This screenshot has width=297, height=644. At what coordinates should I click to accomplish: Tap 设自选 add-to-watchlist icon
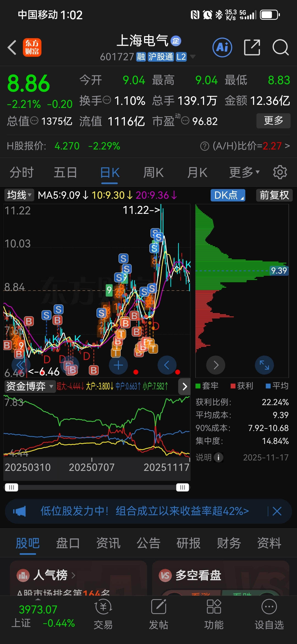[x=269, y=607]
